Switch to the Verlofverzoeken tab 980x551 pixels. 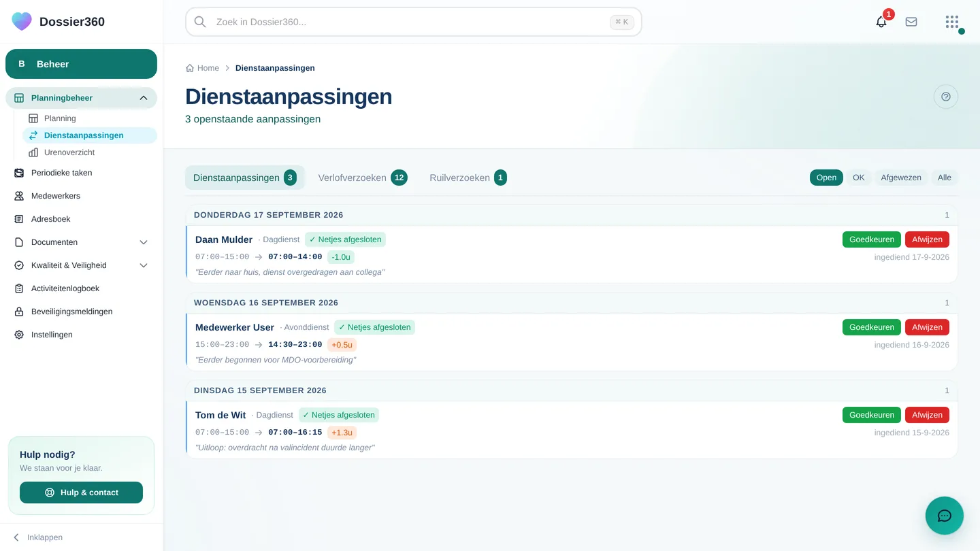point(363,178)
